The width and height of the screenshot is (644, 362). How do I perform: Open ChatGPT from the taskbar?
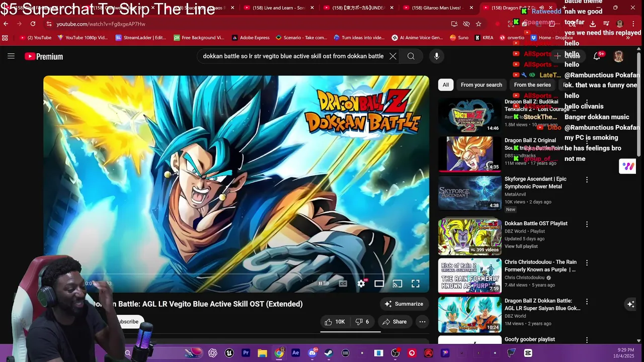[x=212, y=353]
